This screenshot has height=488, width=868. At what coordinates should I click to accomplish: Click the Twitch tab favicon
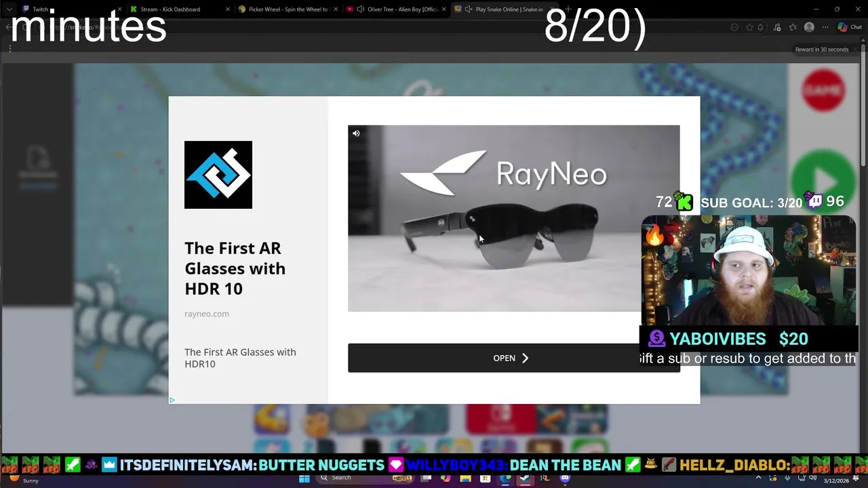coord(26,9)
